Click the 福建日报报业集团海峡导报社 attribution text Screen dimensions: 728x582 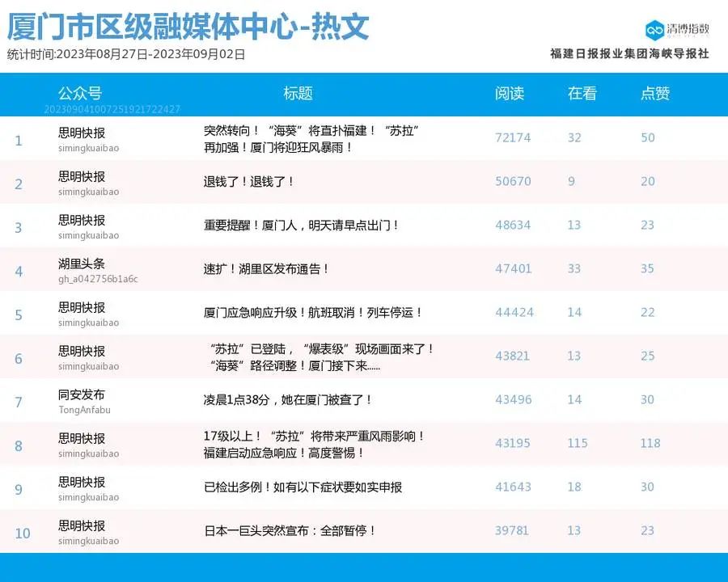coord(631,52)
